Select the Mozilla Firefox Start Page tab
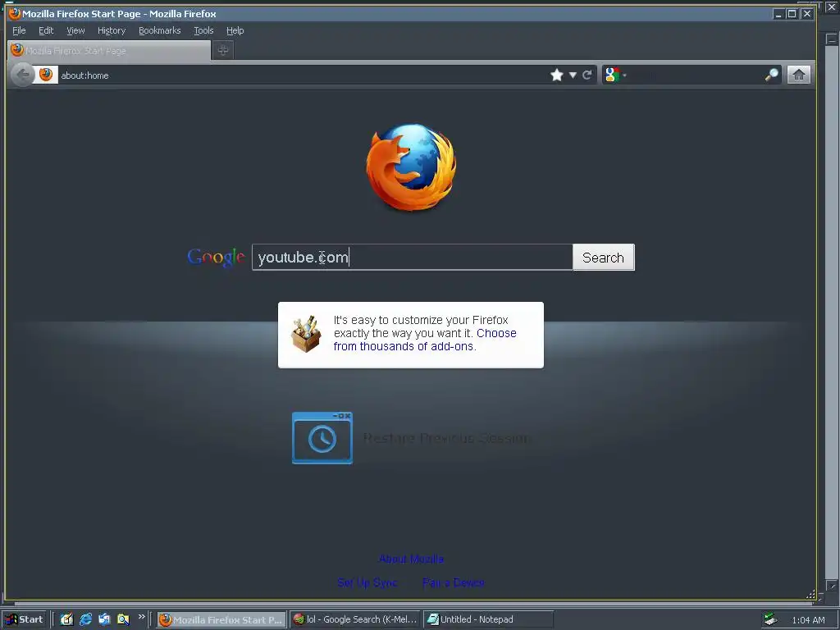The height and width of the screenshot is (630, 840). [x=109, y=50]
